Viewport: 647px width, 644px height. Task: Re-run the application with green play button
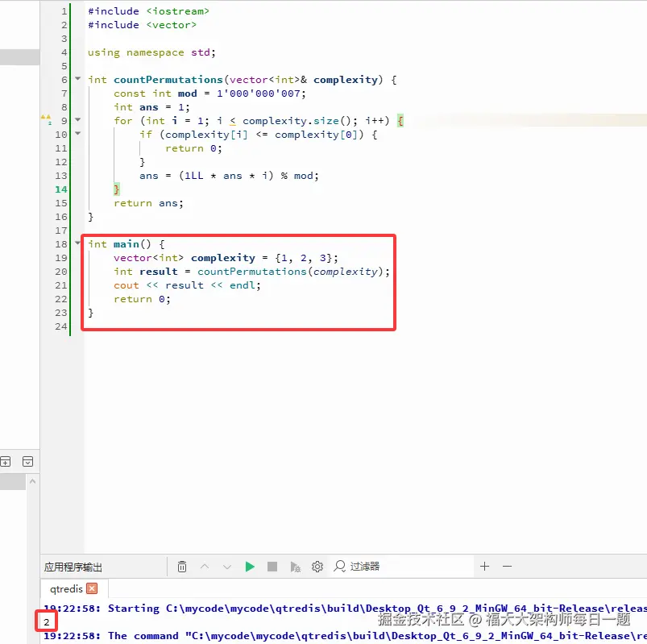point(250,567)
